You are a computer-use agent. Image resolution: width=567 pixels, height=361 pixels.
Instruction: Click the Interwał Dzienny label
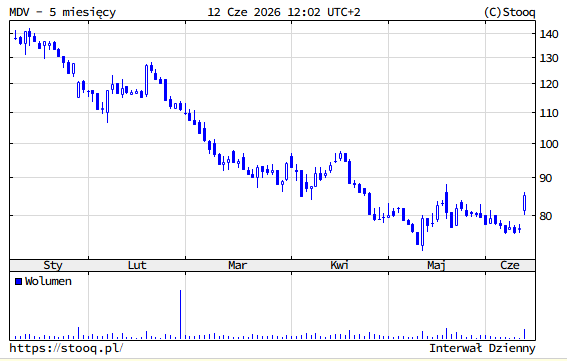point(482,348)
